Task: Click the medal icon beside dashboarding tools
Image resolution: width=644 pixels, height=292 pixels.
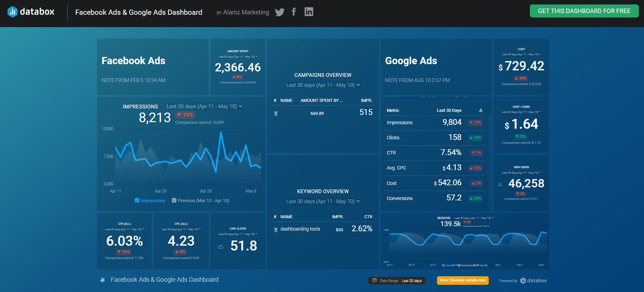Action: [276, 230]
